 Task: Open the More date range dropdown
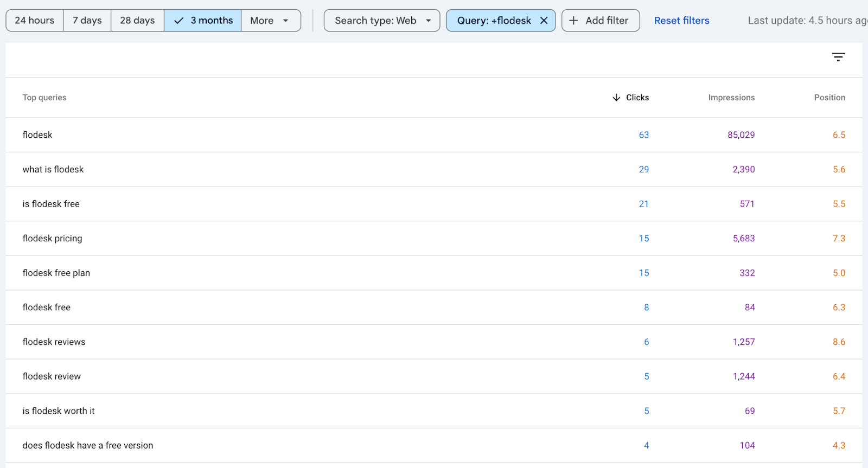[x=271, y=21]
